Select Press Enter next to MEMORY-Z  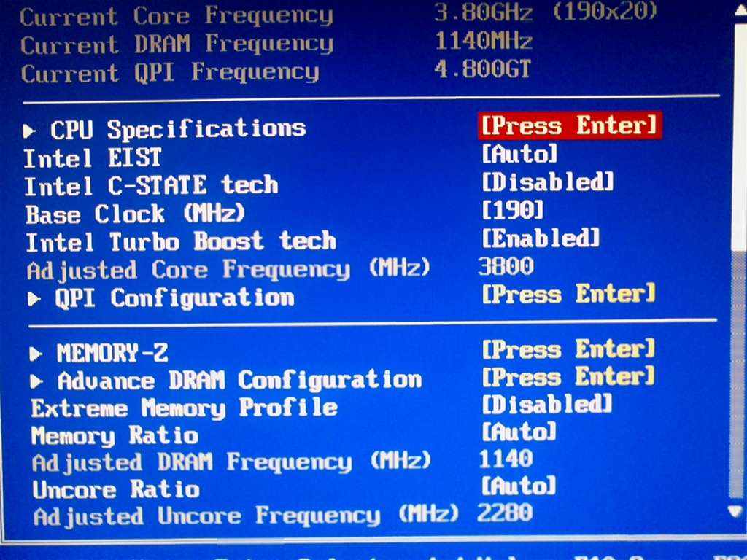[x=568, y=349]
